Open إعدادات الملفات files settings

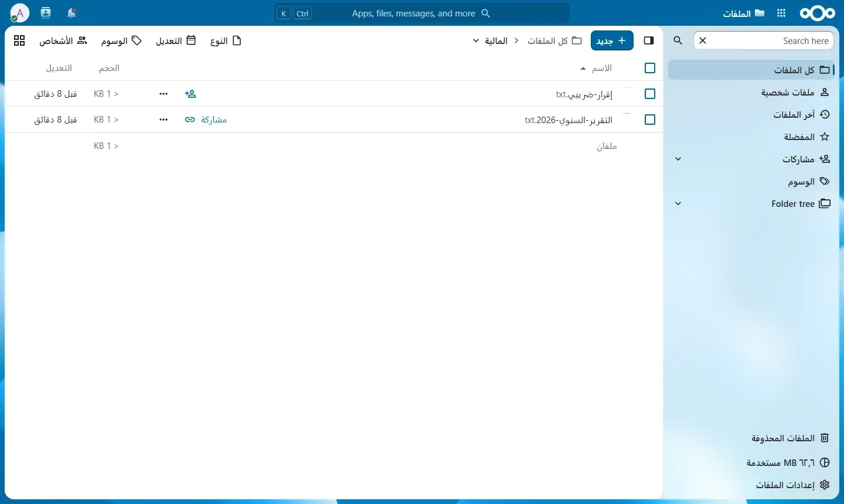coord(751,485)
